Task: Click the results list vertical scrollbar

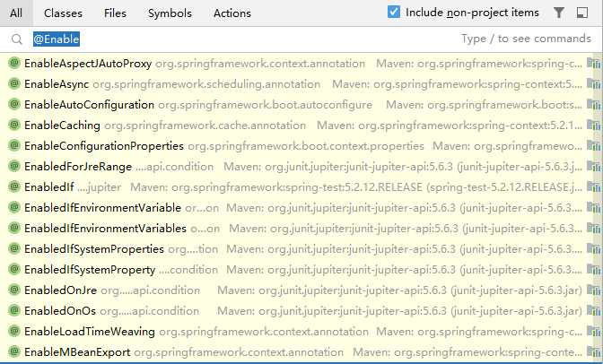Action: tap(598, 208)
